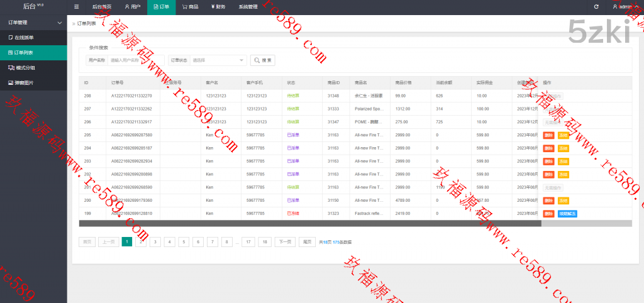Open 弹窗图片 in the sidebar
The height and width of the screenshot is (303, 644).
25,83
